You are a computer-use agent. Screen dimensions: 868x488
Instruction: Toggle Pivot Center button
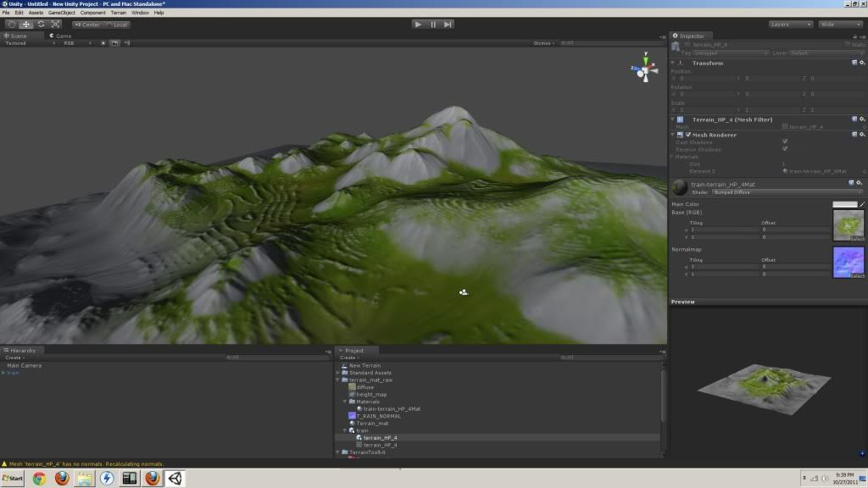[87, 25]
